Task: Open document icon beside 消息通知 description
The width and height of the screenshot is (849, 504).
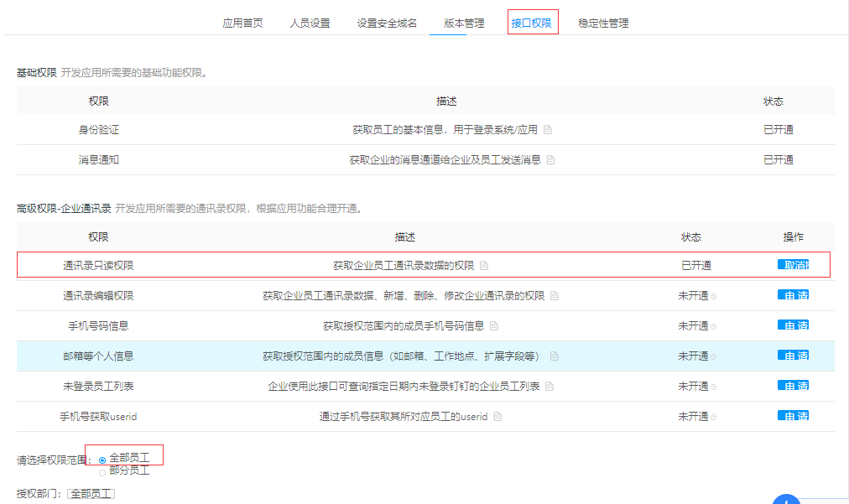Action: coord(550,159)
